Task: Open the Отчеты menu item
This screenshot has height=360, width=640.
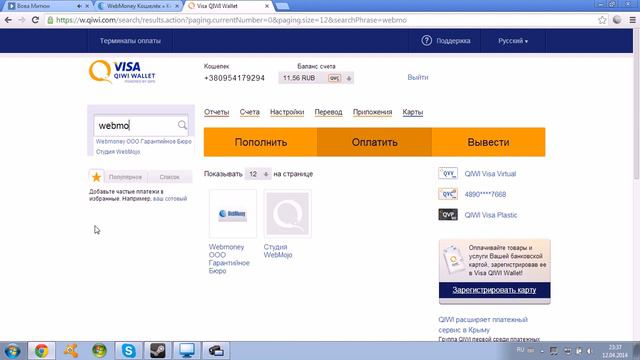Action: tap(216, 112)
